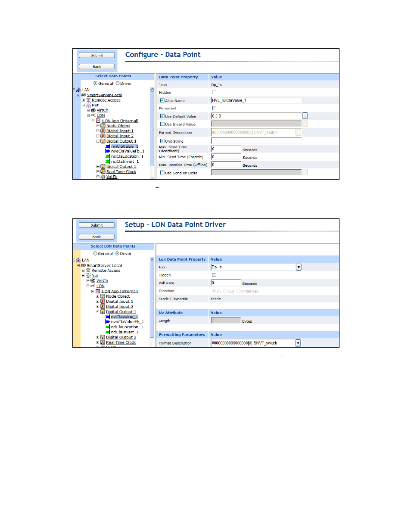411x532 pixels.
Task: Click tree scrollbar up arrow in Configure Data Point
Action: [152, 90]
